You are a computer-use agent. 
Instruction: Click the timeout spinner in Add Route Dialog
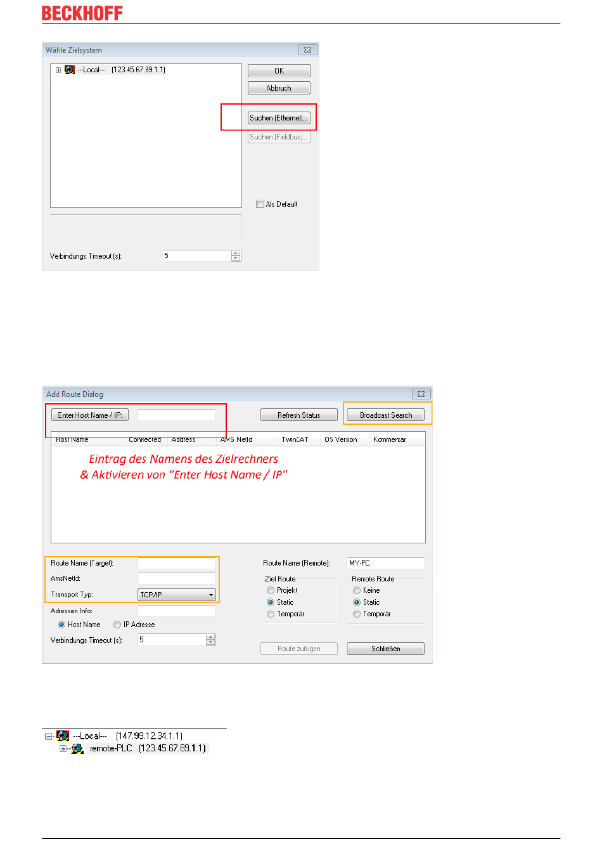211,640
